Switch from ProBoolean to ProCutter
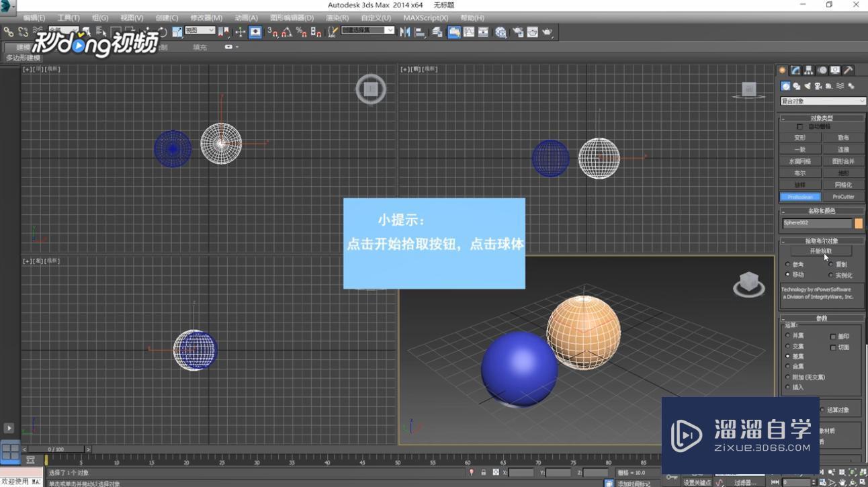 [843, 196]
